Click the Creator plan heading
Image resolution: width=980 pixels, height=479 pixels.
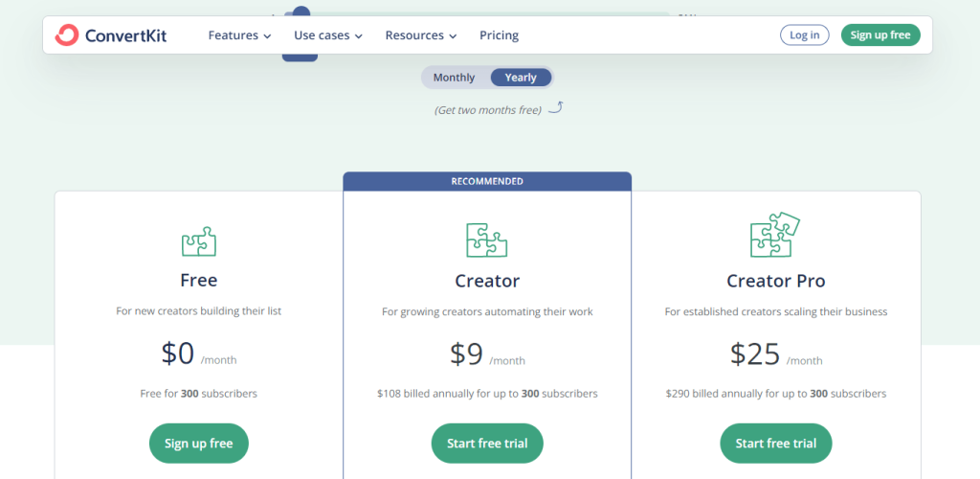tap(487, 281)
